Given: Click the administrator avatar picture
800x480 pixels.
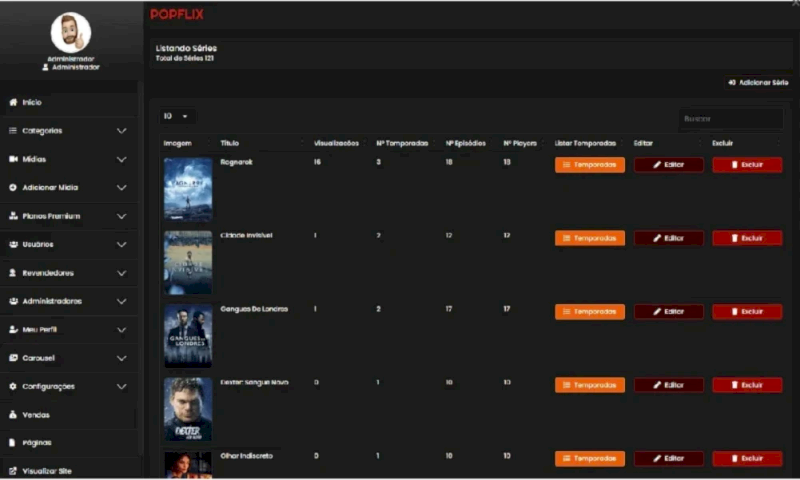Looking at the screenshot, I should pyautogui.click(x=71, y=32).
